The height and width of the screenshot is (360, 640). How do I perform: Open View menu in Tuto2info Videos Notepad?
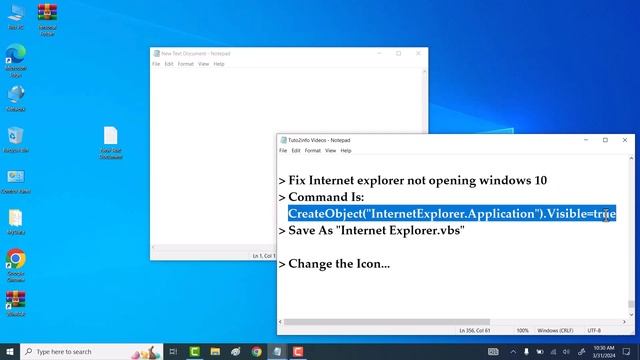click(x=330, y=151)
